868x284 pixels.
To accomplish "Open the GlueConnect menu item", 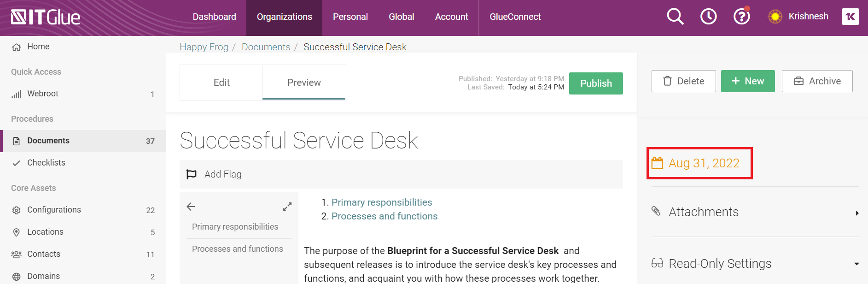I will [x=515, y=17].
